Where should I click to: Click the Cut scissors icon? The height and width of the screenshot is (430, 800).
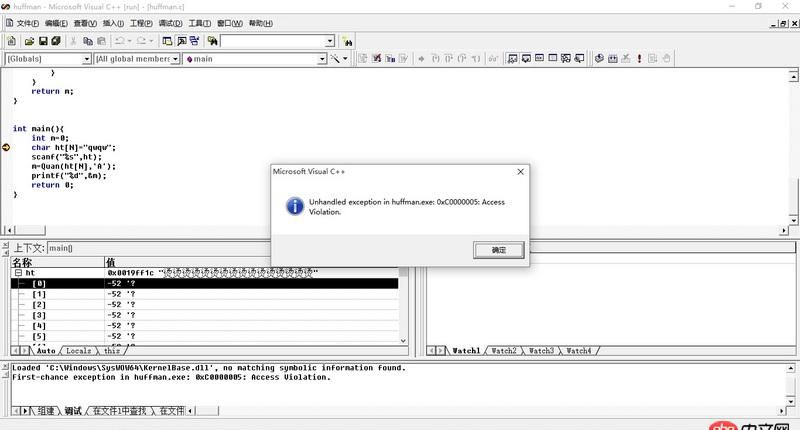[73, 41]
